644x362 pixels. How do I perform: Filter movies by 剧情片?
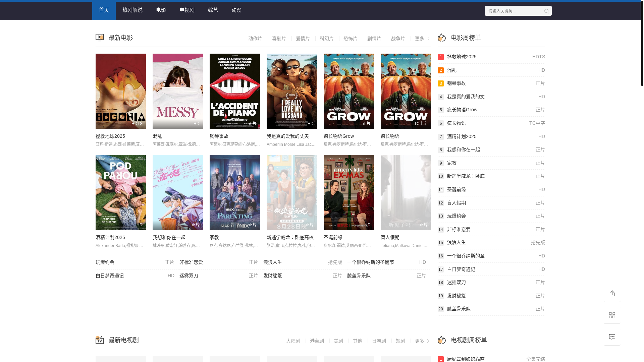point(374,39)
